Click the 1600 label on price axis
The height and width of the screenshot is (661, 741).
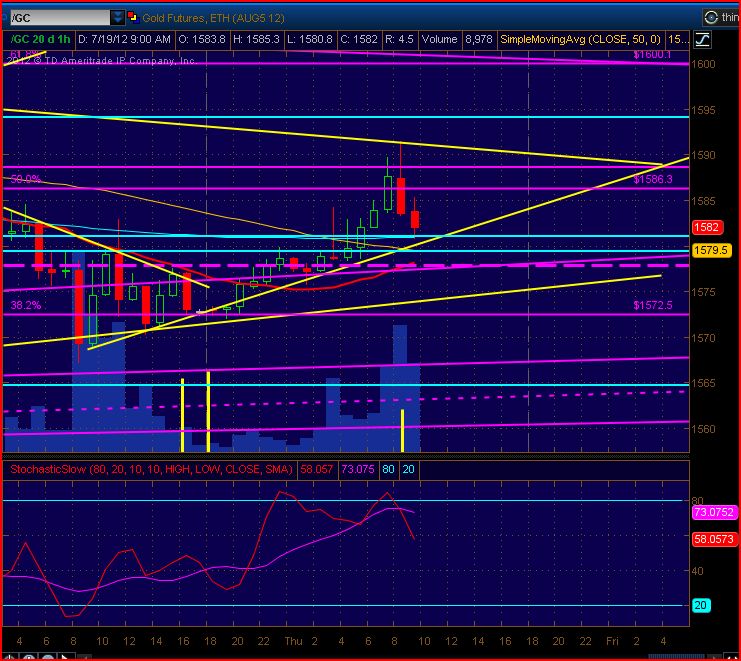click(703, 64)
